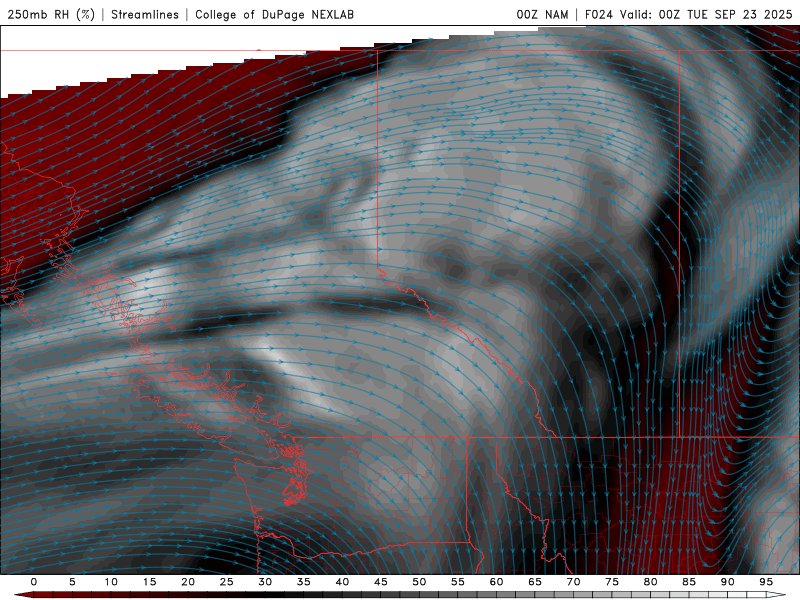Click the "College of DuPage NEXLAB" text
The image size is (800, 600).
click(x=274, y=14)
